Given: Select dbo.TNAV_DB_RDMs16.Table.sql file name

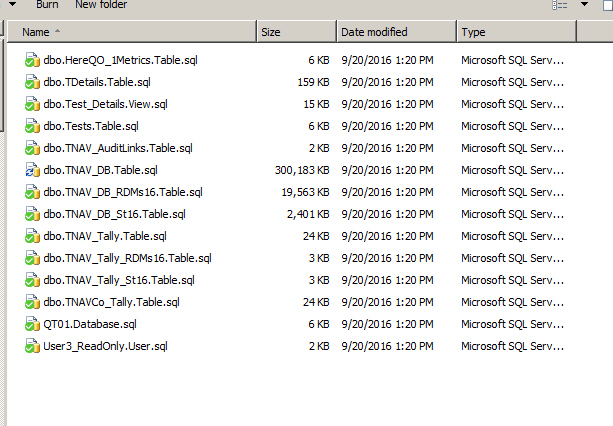Looking at the screenshot, I should (123, 192).
